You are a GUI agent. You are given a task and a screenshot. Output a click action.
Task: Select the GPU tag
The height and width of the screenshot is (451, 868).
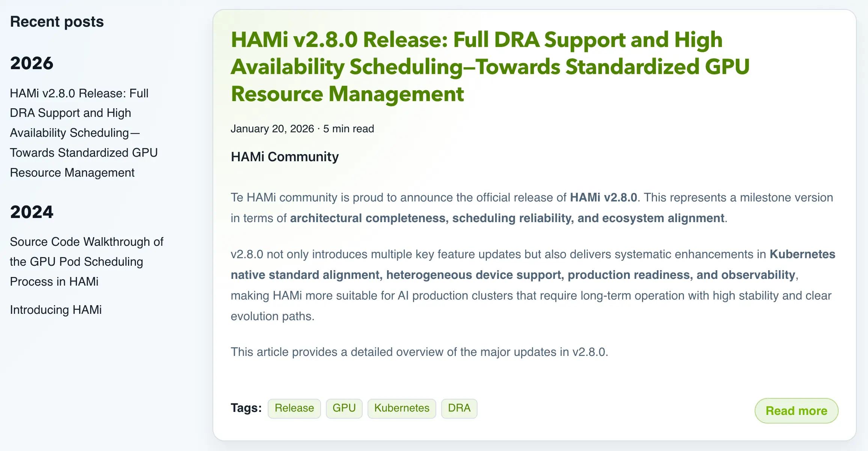pos(344,408)
